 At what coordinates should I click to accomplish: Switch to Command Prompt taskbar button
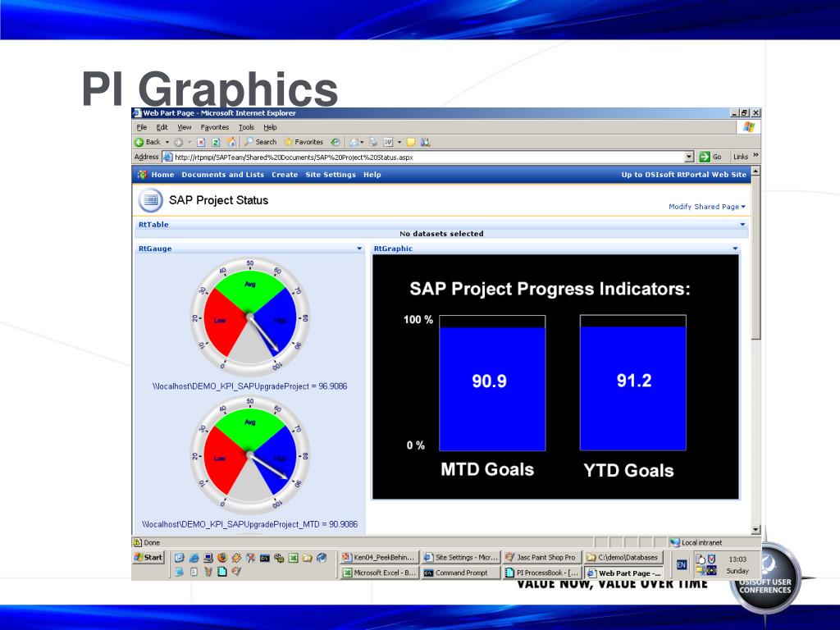461,573
